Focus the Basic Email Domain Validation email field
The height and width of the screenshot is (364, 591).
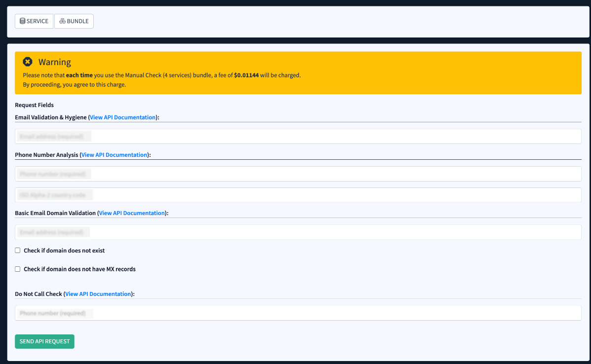298,232
